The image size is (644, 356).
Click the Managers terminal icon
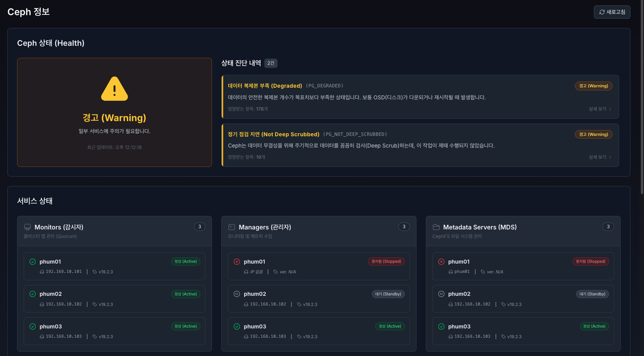pos(232,227)
